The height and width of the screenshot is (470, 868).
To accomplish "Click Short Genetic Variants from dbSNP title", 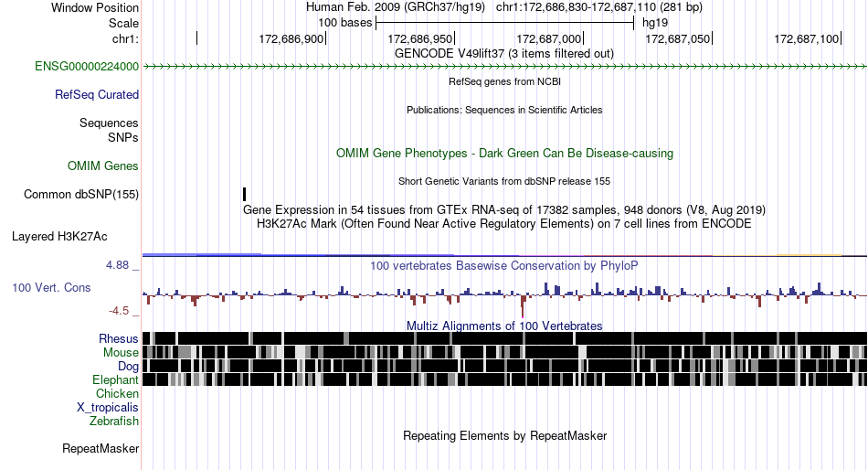I will pos(504,181).
